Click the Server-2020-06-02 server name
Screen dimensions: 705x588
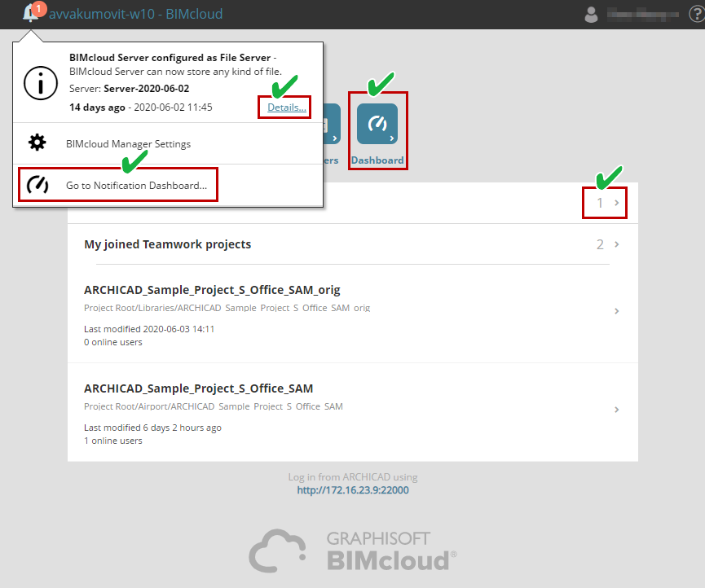(x=146, y=89)
